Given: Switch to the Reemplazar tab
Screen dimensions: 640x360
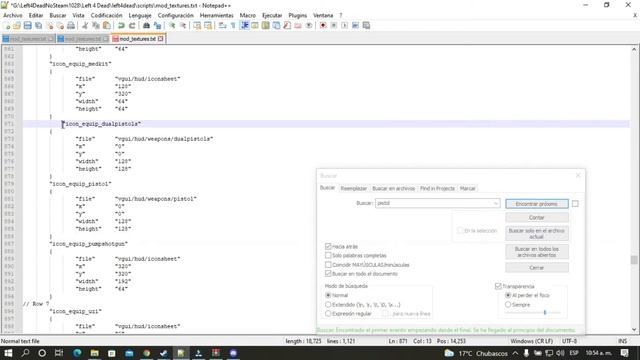Looking at the screenshot, I should (354, 189).
